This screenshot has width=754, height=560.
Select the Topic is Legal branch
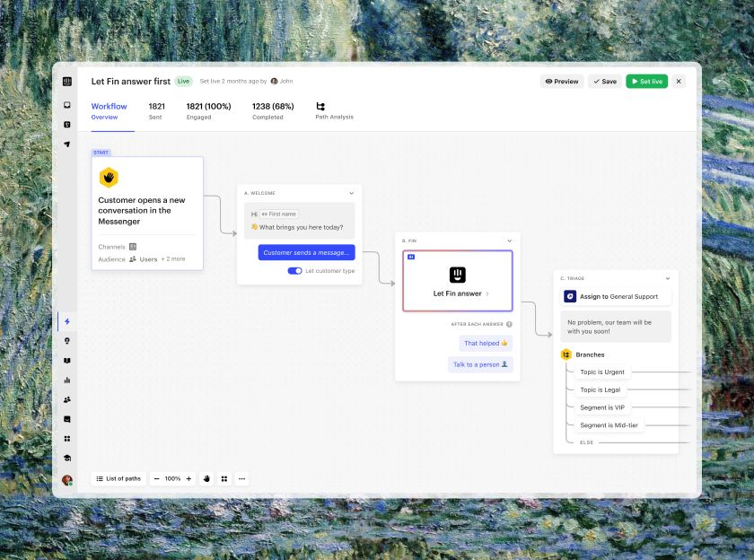pos(601,389)
